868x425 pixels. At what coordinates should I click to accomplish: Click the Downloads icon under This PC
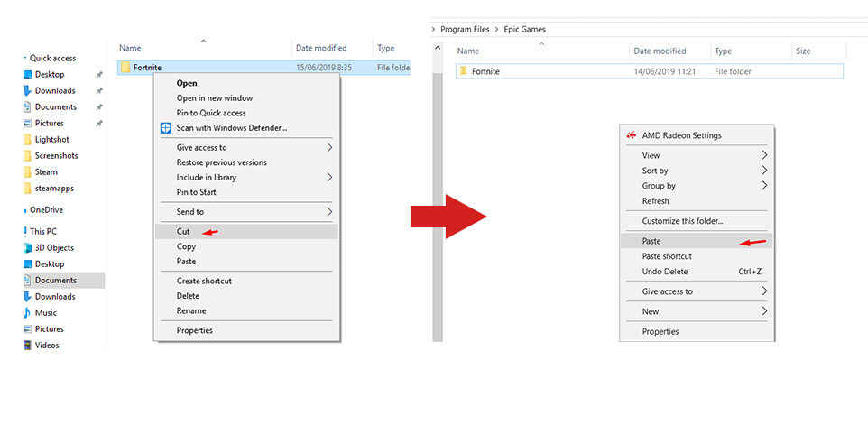[28, 296]
